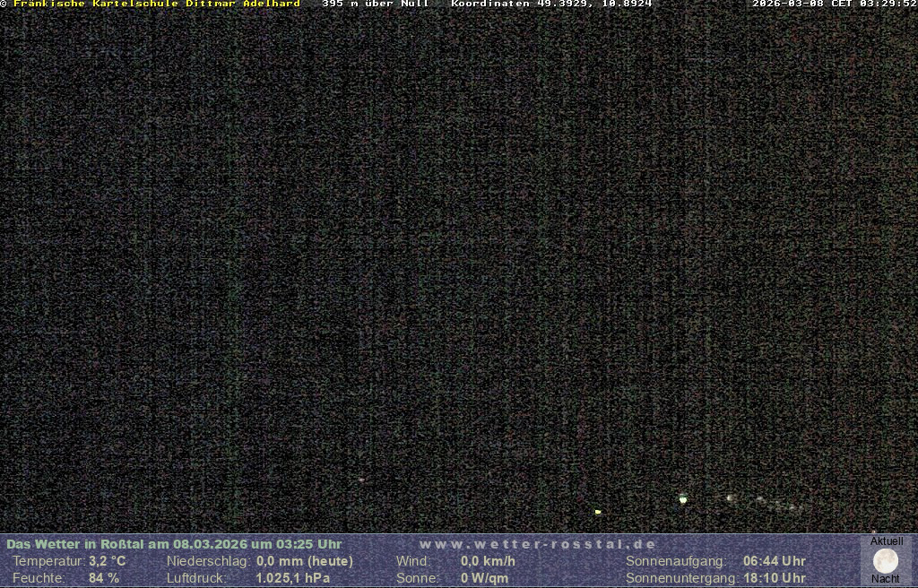Click the Sonne 0 W/qm reading
Image resolution: width=918 pixels, height=588 pixels.
click(484, 578)
